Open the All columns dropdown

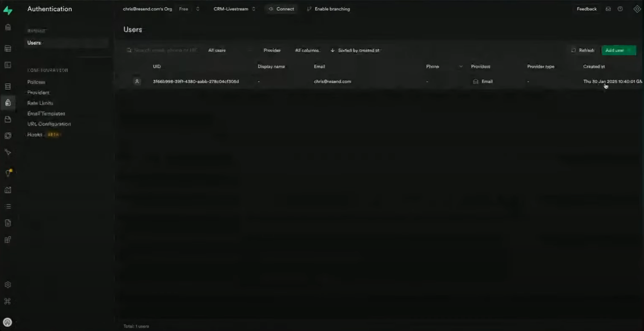307,50
